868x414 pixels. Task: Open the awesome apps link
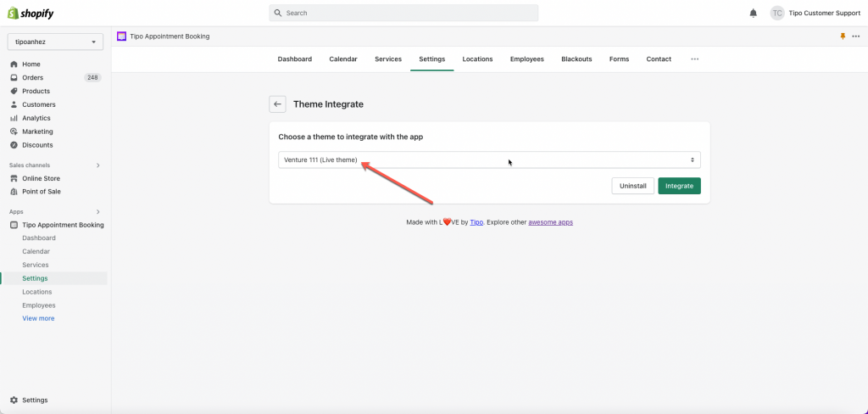click(x=550, y=222)
